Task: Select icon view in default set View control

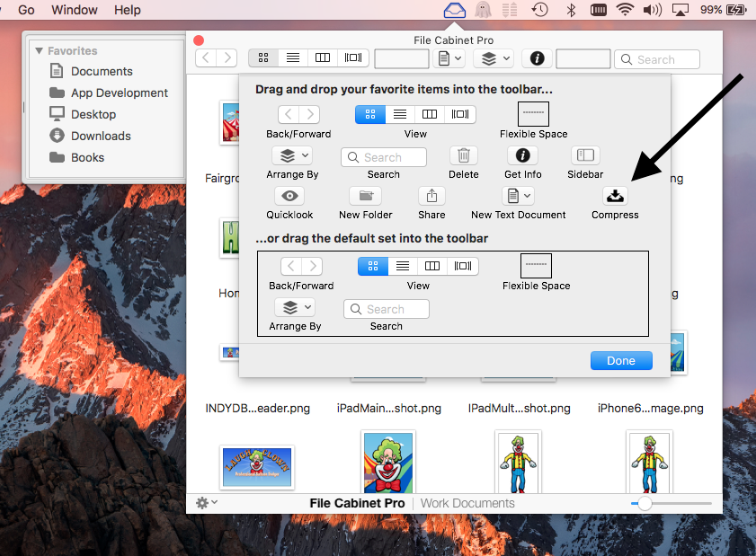Action: tap(373, 266)
